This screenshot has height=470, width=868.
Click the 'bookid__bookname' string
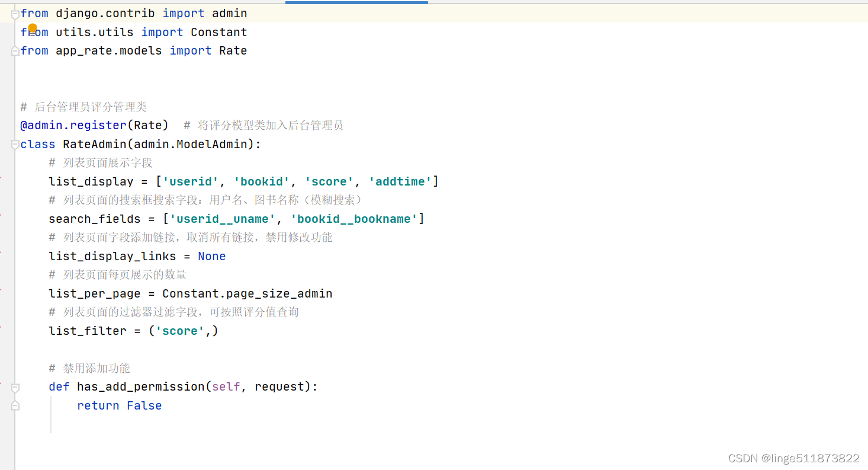pos(354,219)
